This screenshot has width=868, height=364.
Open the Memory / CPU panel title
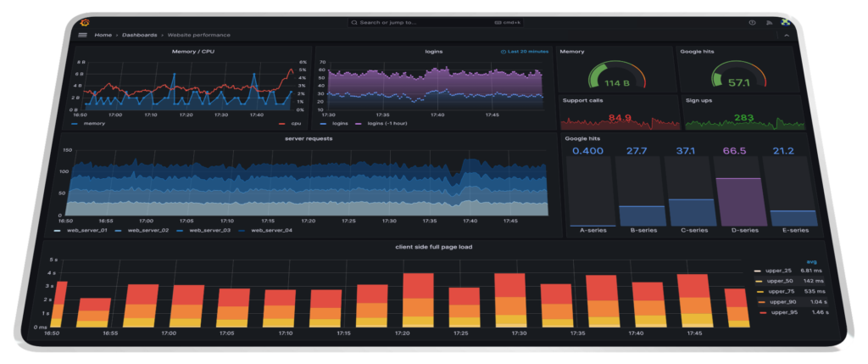193,52
